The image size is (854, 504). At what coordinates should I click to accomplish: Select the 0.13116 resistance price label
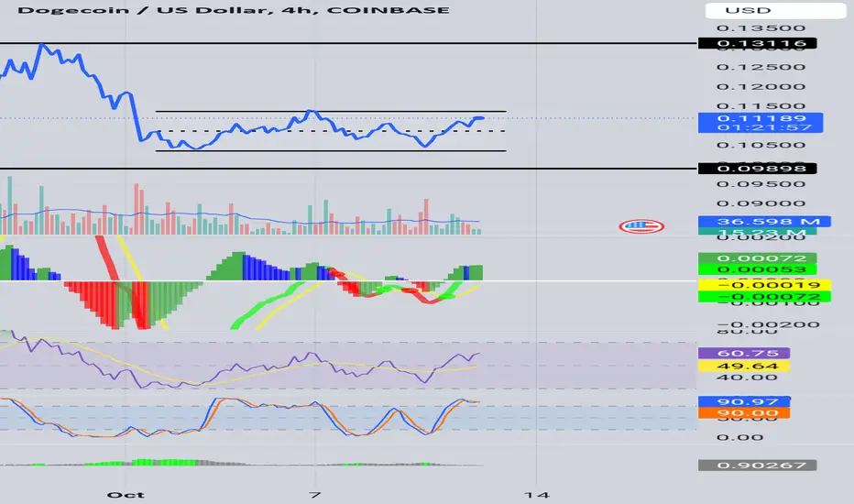click(x=757, y=43)
